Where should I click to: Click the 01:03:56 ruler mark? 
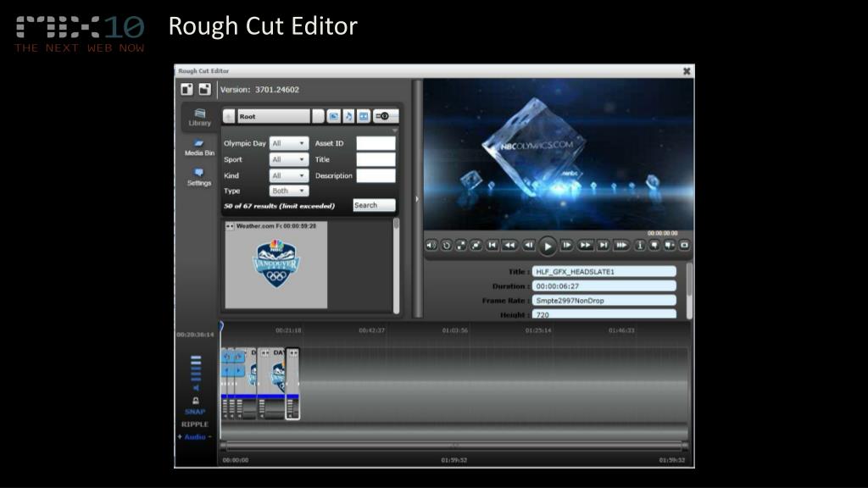pos(454,330)
